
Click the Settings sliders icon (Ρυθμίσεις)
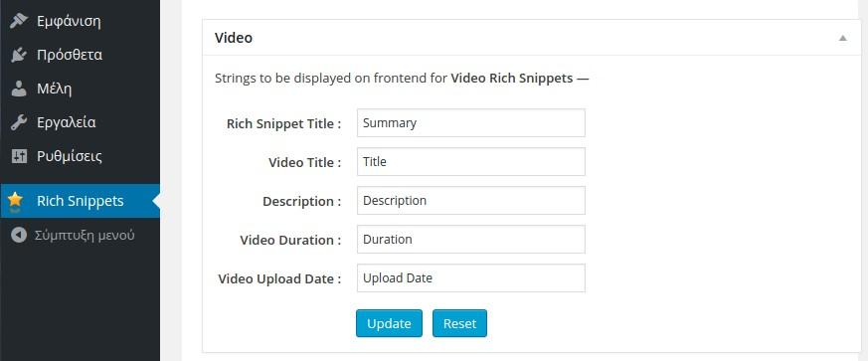(19, 156)
